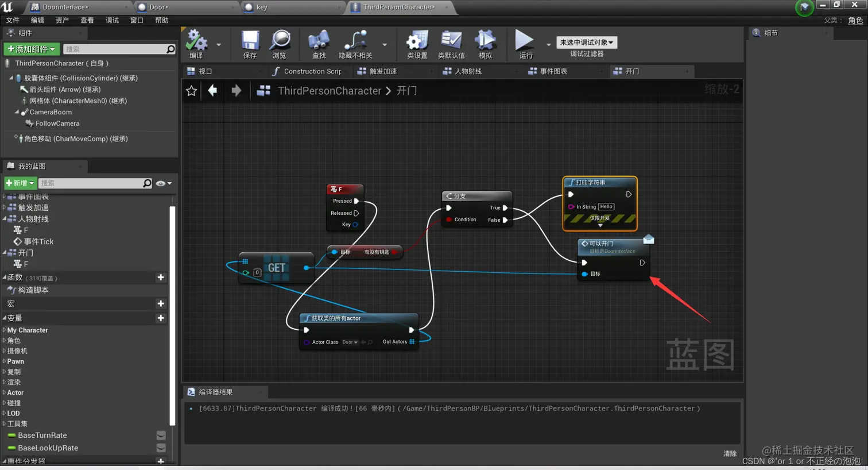Select 事件Tick in My Blueprint

point(38,242)
